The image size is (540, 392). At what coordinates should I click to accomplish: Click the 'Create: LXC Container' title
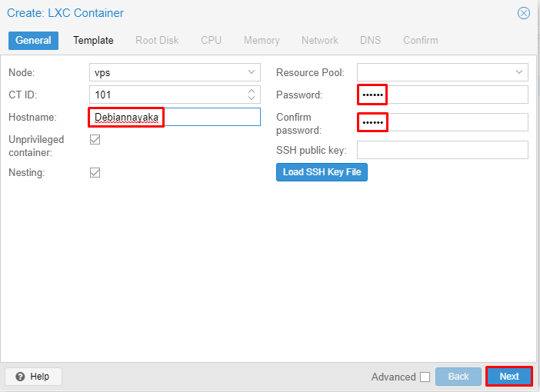(65, 13)
